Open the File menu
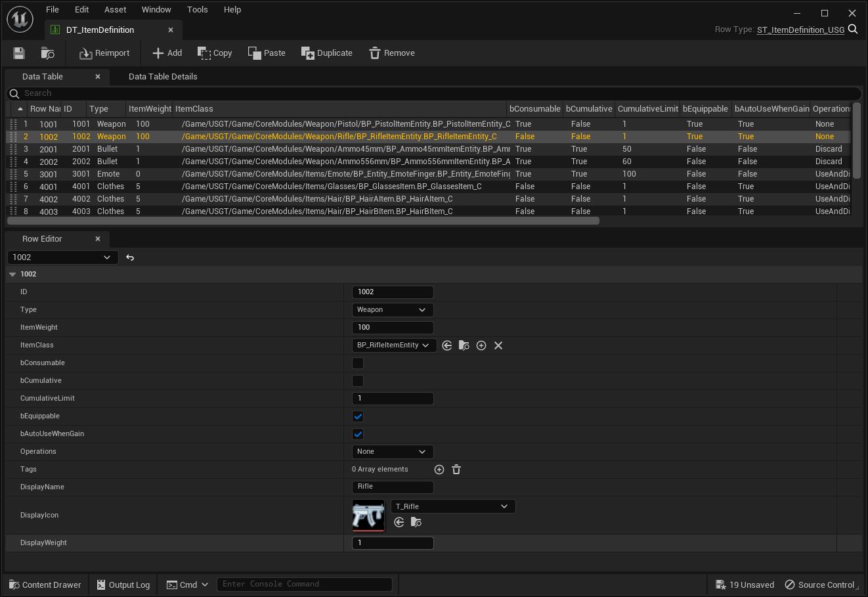This screenshot has width=868, height=597. click(53, 10)
